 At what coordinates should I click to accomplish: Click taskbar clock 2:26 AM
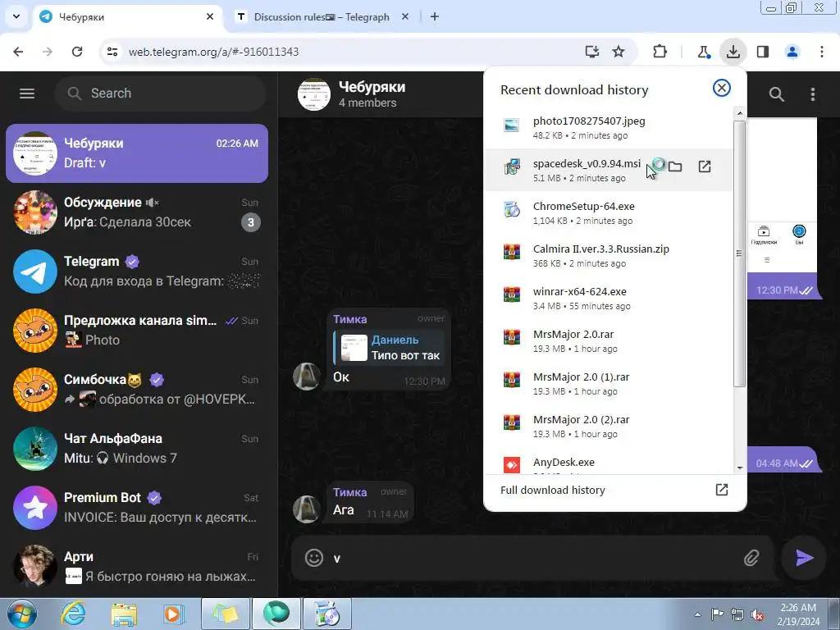[x=797, y=614]
